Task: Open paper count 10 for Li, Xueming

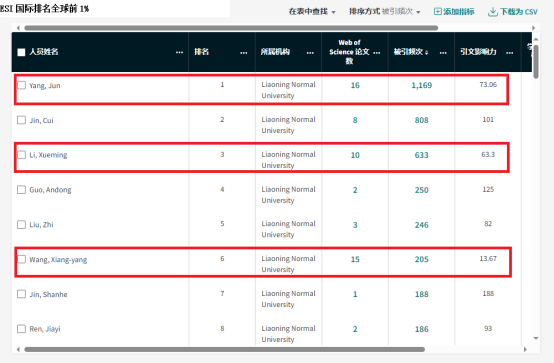Action: tap(355, 155)
